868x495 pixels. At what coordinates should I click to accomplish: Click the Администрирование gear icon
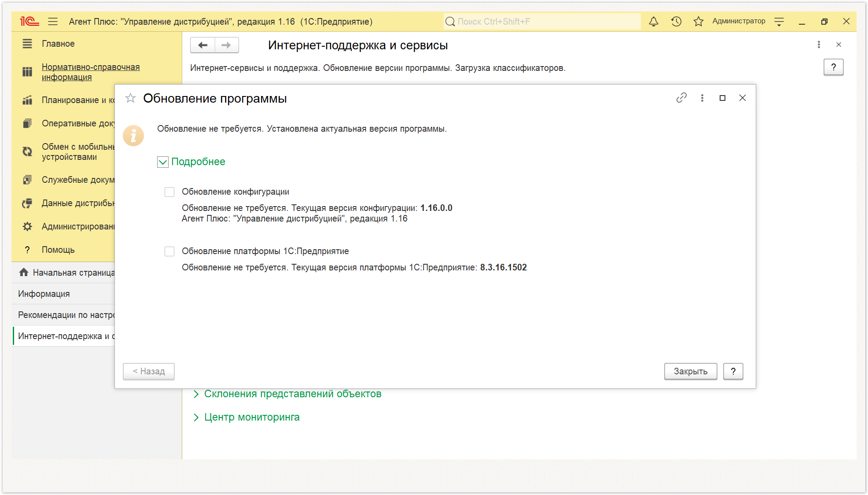27,226
